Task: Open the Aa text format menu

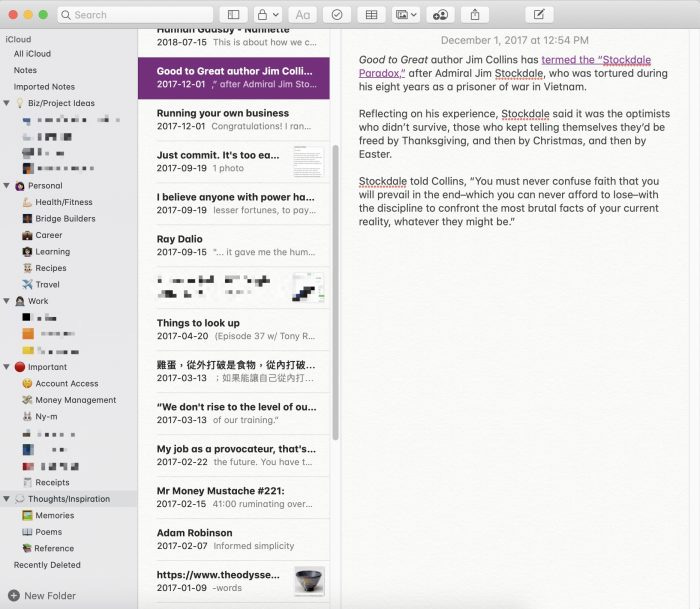Action: tap(302, 15)
